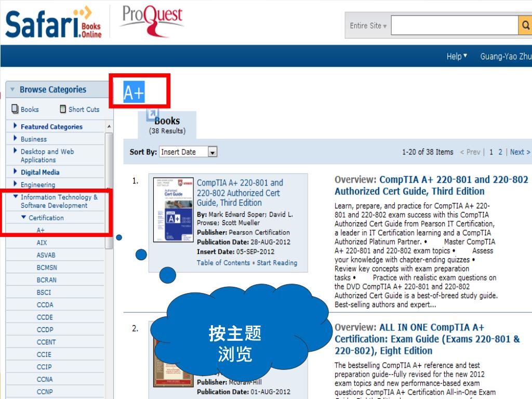Collapse Information Technology & Software Development

(x=15, y=196)
